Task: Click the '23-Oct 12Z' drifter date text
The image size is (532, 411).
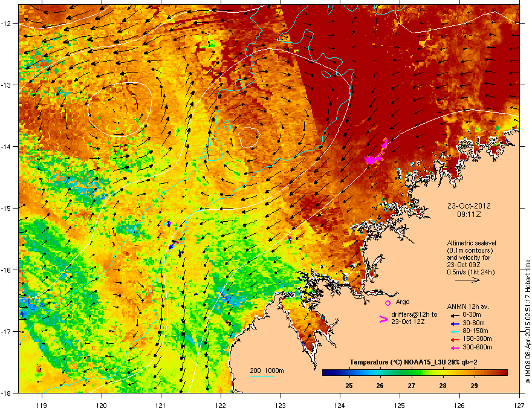Action: [x=408, y=322]
